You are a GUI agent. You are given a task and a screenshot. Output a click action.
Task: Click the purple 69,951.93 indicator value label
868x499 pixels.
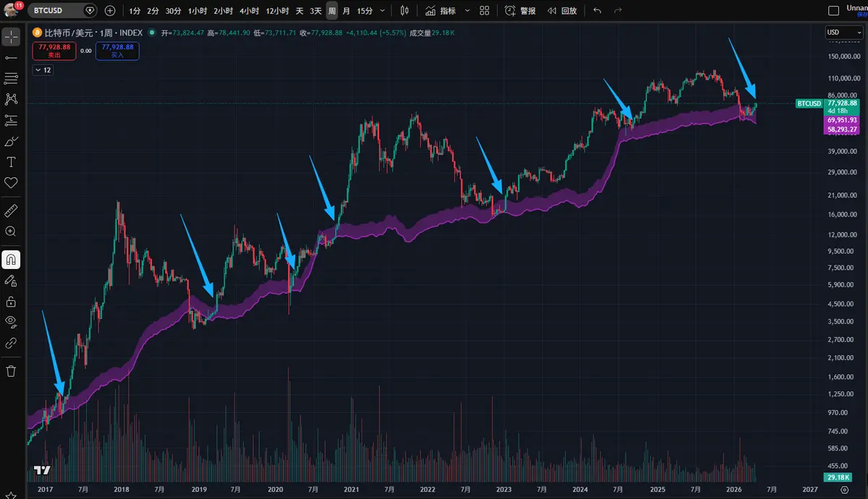coord(843,120)
